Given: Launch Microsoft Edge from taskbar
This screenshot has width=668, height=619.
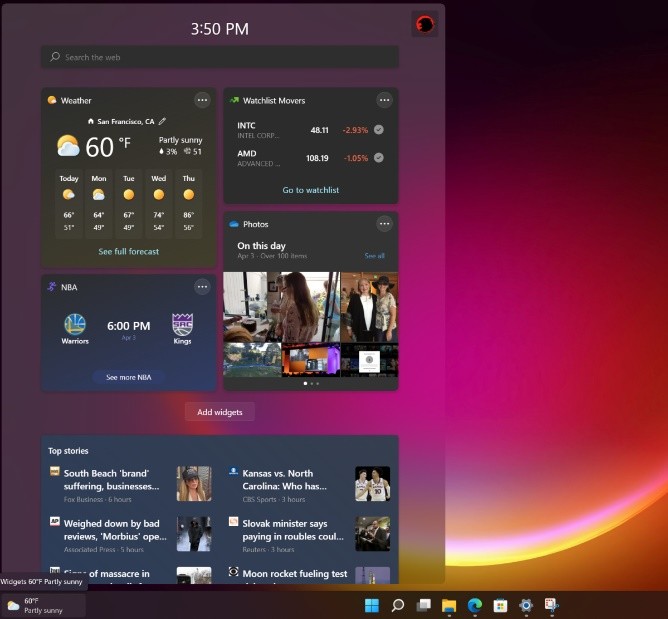Looking at the screenshot, I should (x=475, y=605).
